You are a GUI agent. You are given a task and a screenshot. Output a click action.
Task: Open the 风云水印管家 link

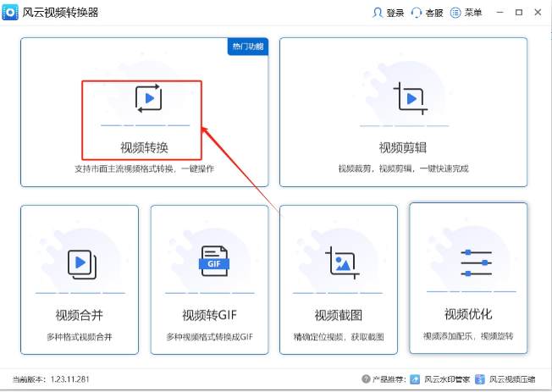[x=447, y=379]
